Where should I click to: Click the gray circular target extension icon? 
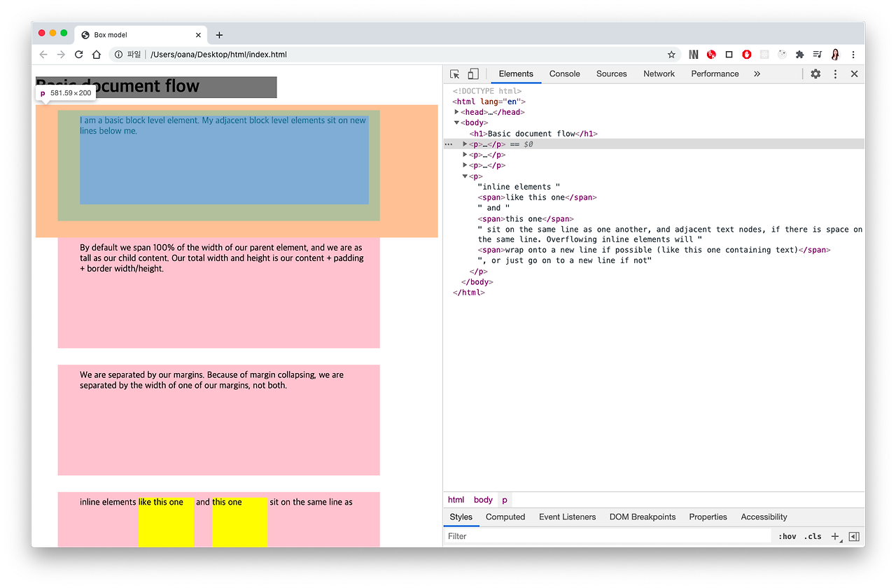(x=782, y=55)
